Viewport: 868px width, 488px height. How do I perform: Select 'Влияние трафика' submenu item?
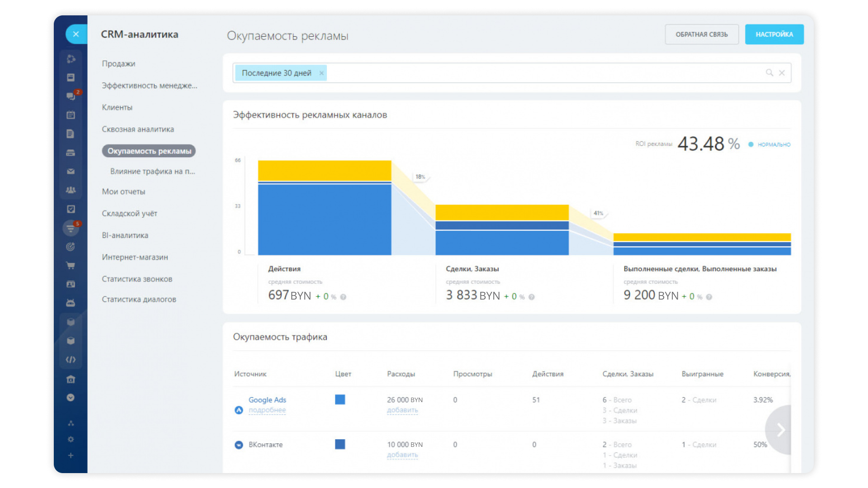pyautogui.click(x=152, y=172)
